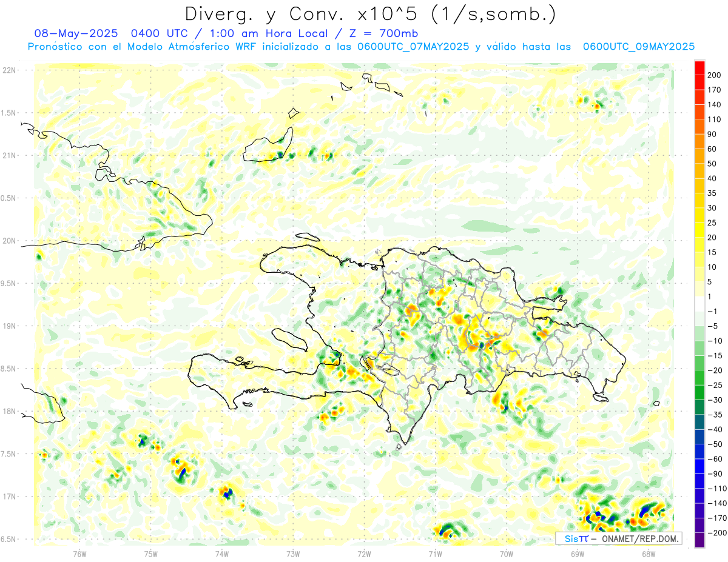The width and height of the screenshot is (728, 562).
Task: Click the title 'Diverg. y Conv. x10^5 (1/s,somb.)'
Action: pyautogui.click(x=370, y=15)
